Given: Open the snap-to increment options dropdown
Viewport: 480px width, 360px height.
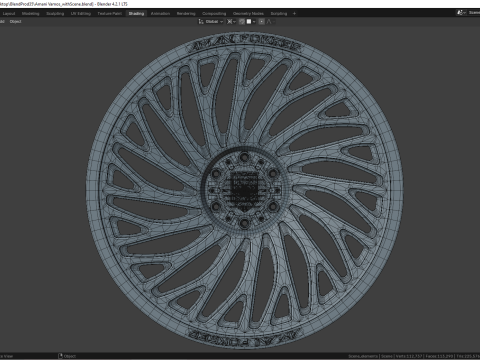Looking at the screenshot, I should (x=251, y=22).
